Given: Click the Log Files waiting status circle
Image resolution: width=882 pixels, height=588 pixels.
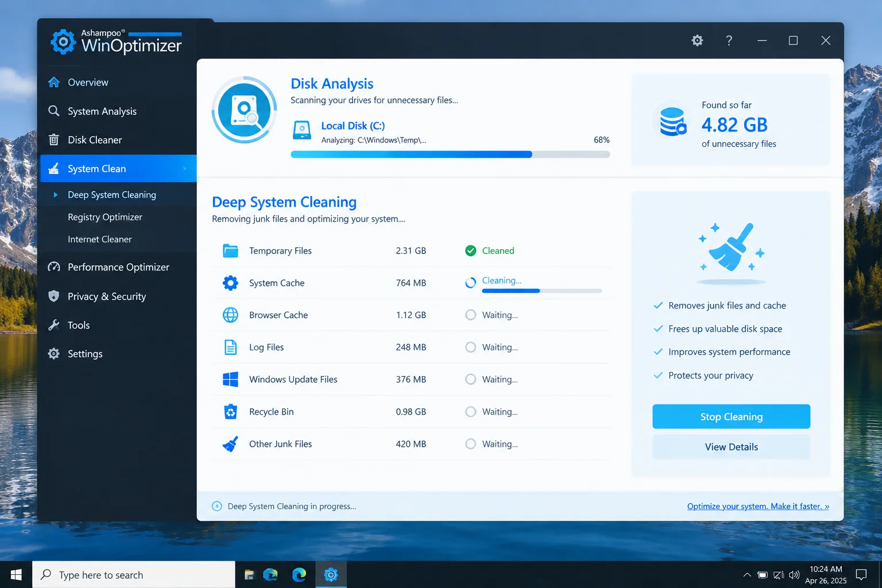Looking at the screenshot, I should coord(470,347).
